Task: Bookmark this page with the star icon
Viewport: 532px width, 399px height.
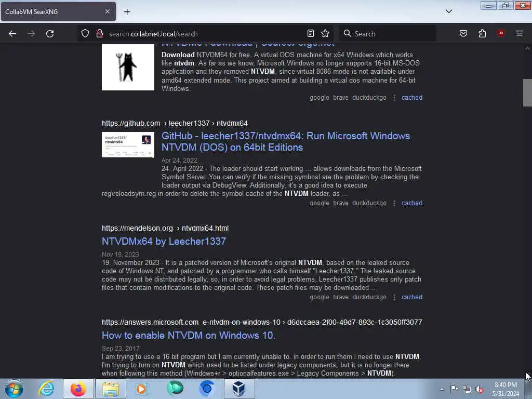Action: coord(325,33)
